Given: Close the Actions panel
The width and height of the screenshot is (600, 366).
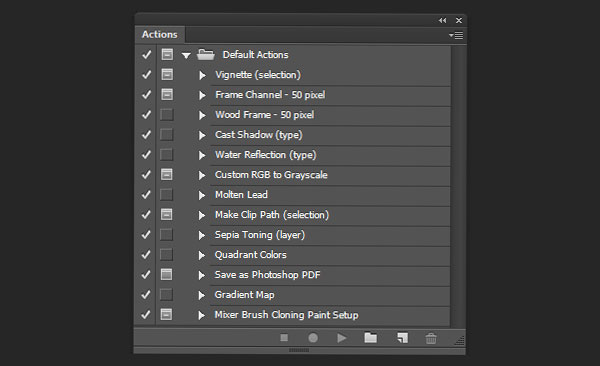Looking at the screenshot, I should pyautogui.click(x=459, y=20).
